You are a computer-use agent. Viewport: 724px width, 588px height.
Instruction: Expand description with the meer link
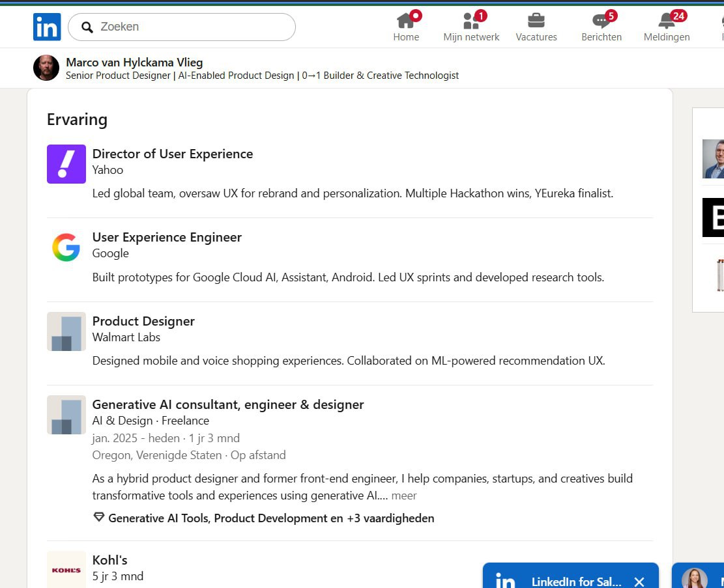tap(404, 496)
